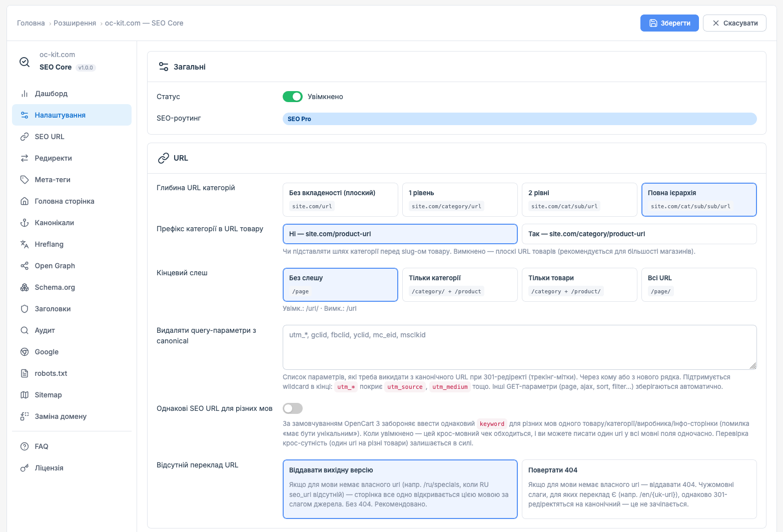Open Дашборд in the sidebar
Image resolution: width=783 pixels, height=532 pixels.
72,94
